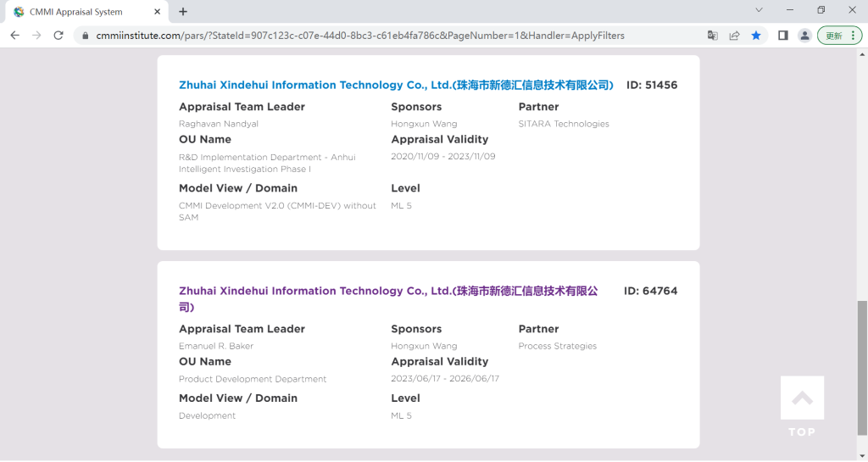Go back to the previous page
Image resolution: width=868 pixels, height=462 pixels.
(15, 36)
